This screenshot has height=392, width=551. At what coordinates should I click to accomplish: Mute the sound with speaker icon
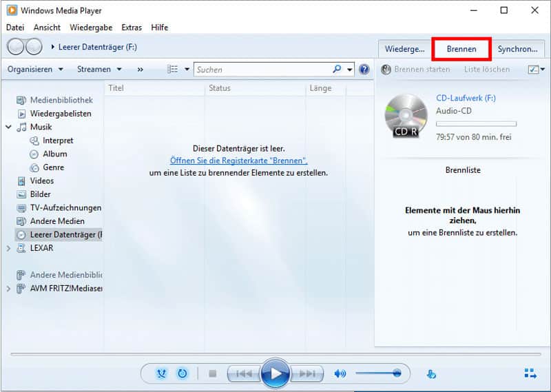click(x=340, y=373)
